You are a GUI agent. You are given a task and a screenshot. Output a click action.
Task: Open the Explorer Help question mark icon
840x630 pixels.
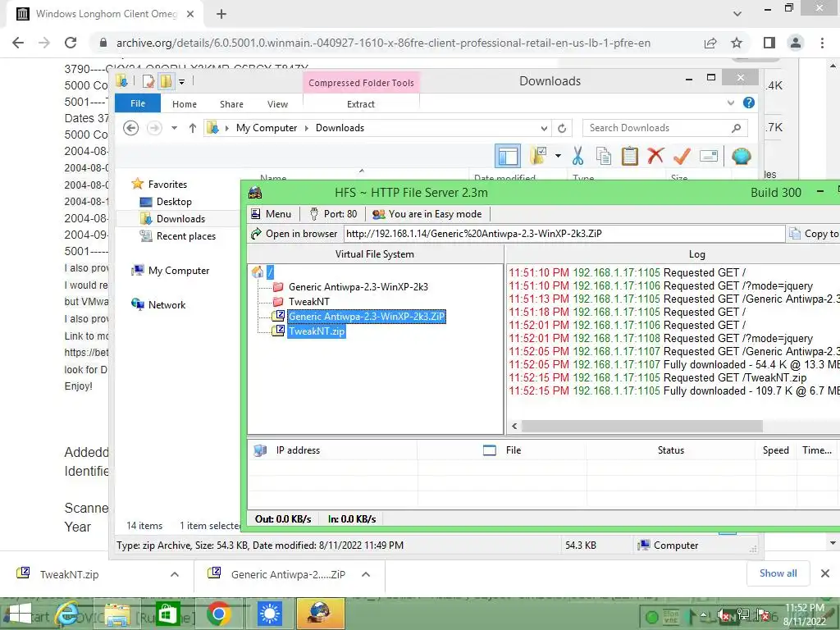point(749,103)
